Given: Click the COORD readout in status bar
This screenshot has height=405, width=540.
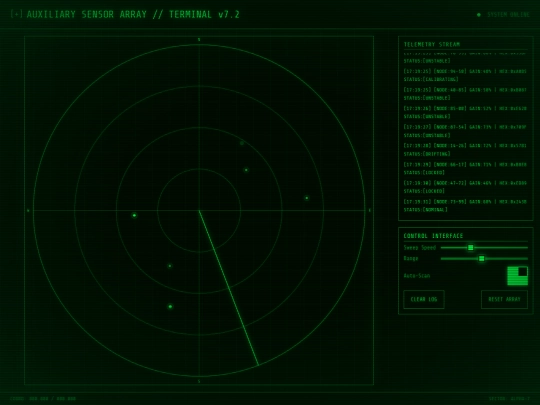Looking at the screenshot, I should pos(43,399).
